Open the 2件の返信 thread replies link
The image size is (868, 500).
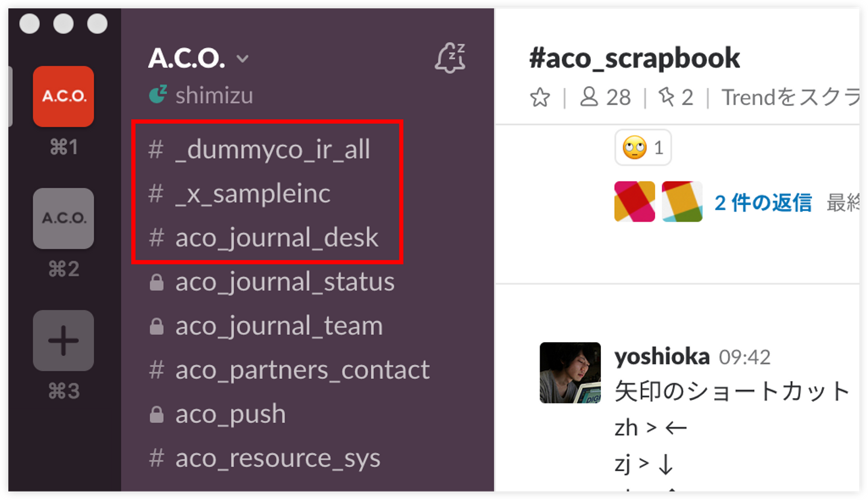763,203
